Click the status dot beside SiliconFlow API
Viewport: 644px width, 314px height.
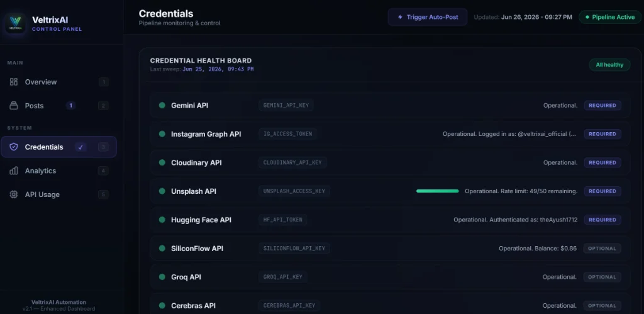click(162, 248)
